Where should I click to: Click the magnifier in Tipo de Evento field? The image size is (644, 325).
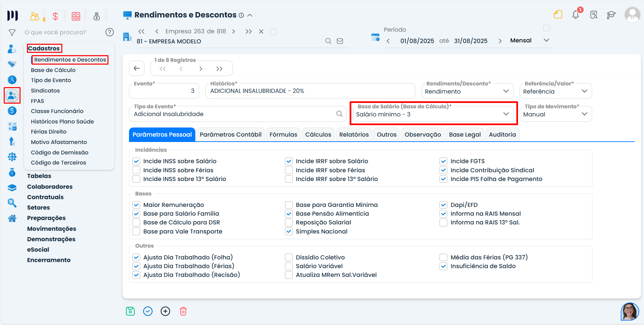click(x=340, y=114)
